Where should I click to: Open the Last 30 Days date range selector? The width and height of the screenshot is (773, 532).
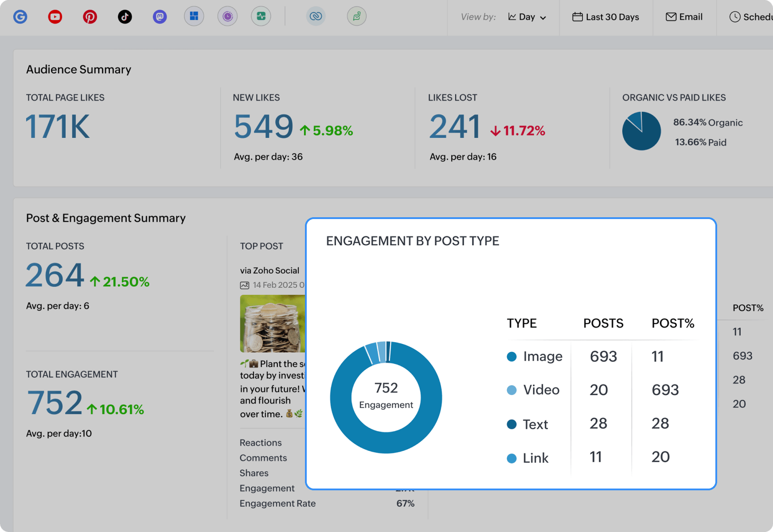pos(606,17)
